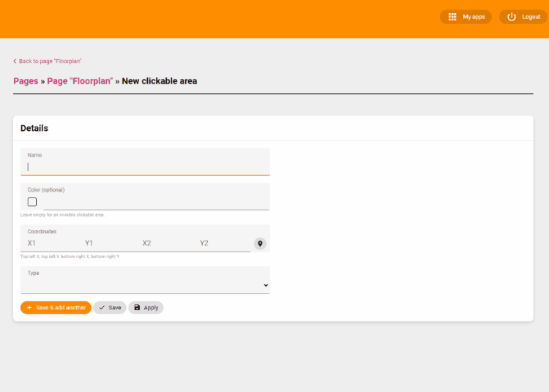Click the back chevron arrow icon
Screen dimensions: 549x392
pyautogui.click(x=15, y=61)
